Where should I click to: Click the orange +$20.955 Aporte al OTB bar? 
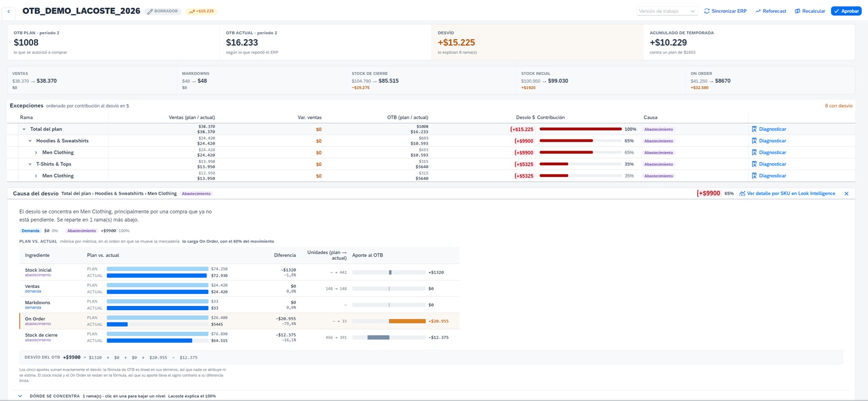(x=407, y=321)
